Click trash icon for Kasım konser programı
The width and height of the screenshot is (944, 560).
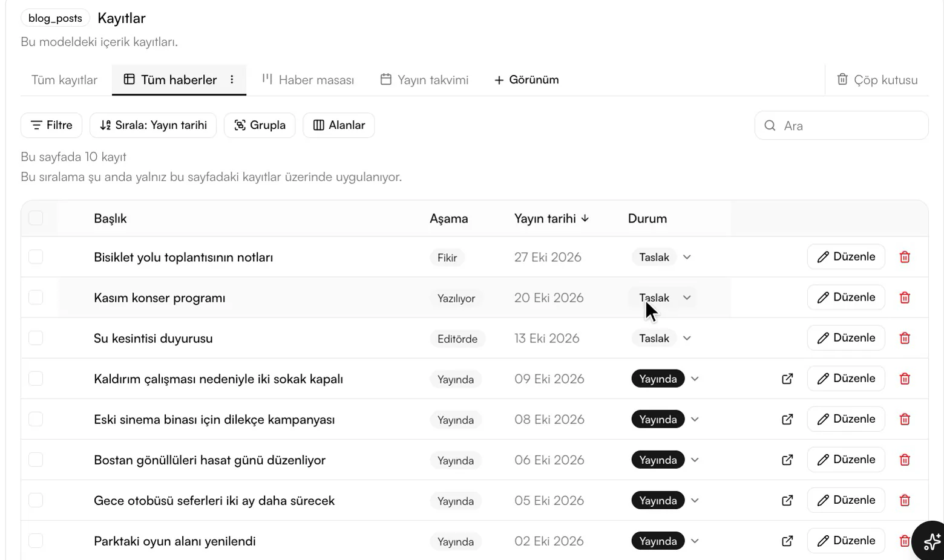[x=905, y=298]
